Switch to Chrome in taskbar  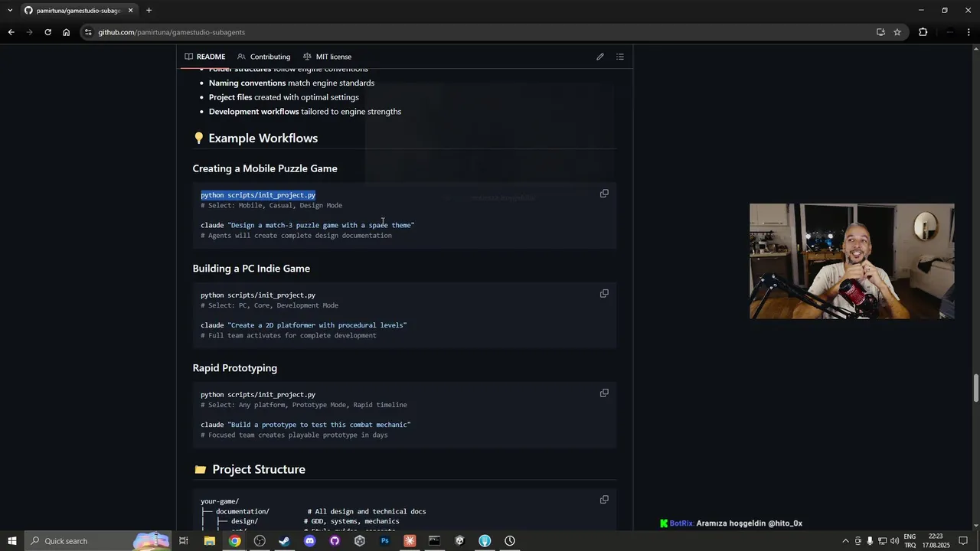[234, 541]
